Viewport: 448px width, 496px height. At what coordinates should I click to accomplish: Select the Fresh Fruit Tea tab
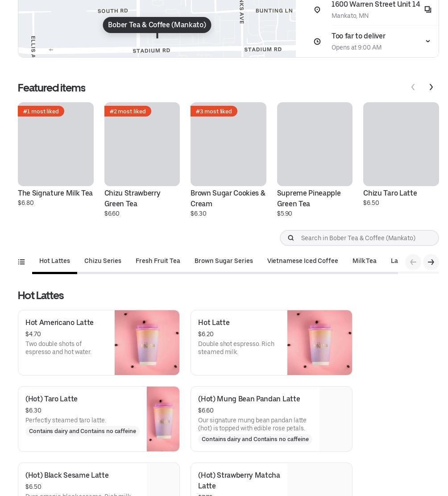point(158,261)
